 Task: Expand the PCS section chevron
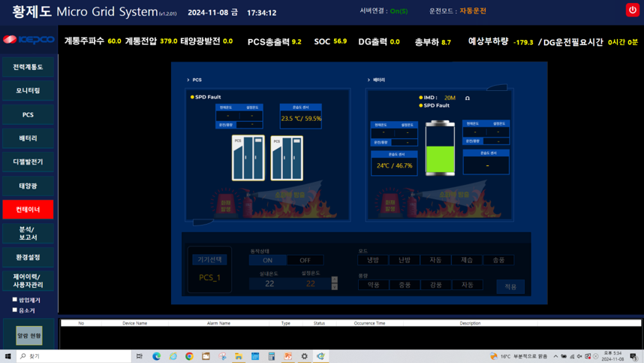coord(188,80)
